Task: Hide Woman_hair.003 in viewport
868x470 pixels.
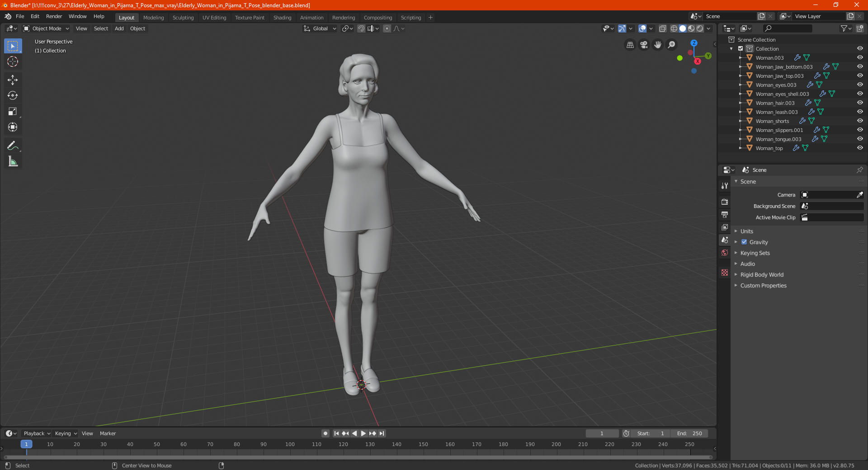Action: 860,103
